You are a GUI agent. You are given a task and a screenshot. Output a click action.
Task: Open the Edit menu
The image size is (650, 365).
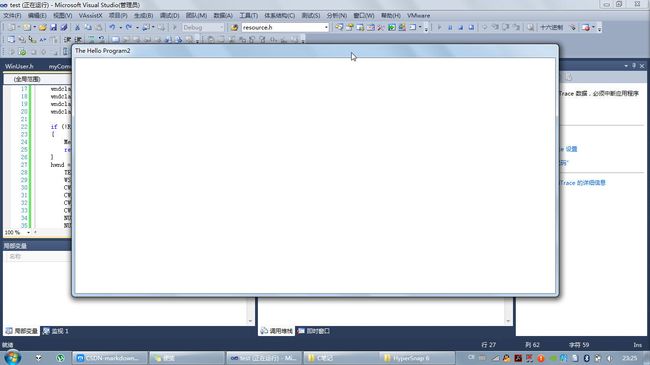pos(37,15)
